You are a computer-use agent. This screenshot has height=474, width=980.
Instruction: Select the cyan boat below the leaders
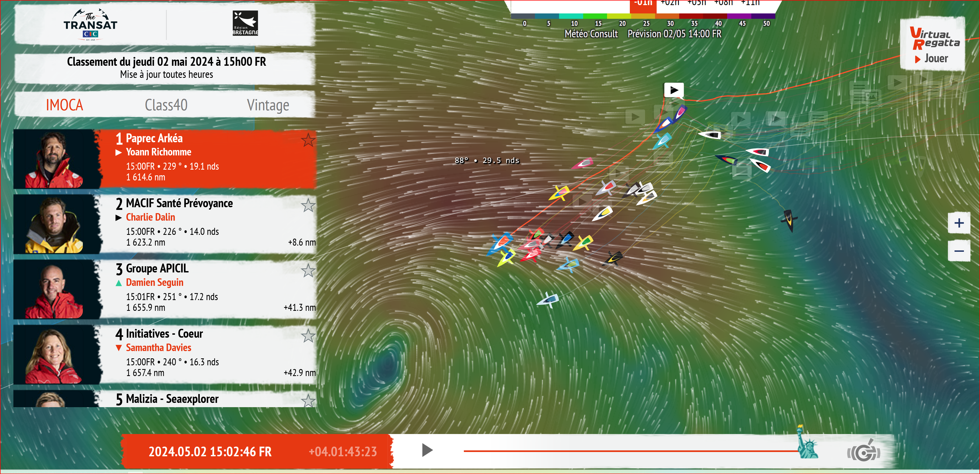coord(662,141)
